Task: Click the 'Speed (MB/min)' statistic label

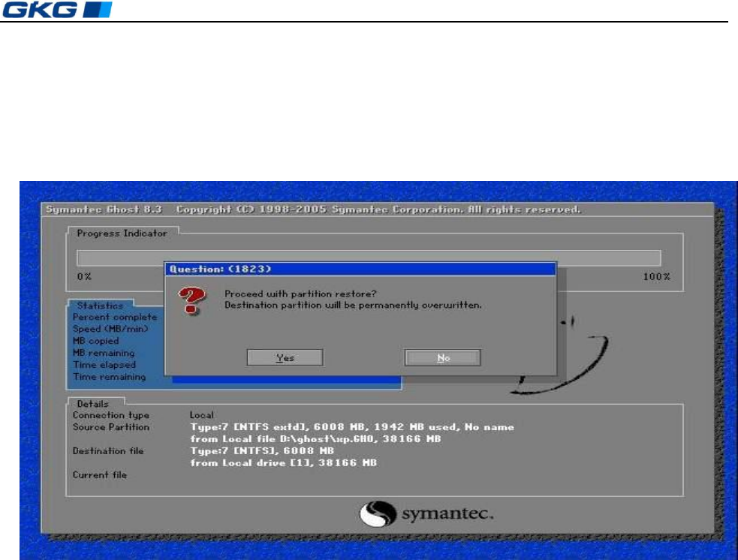Action: pos(110,329)
